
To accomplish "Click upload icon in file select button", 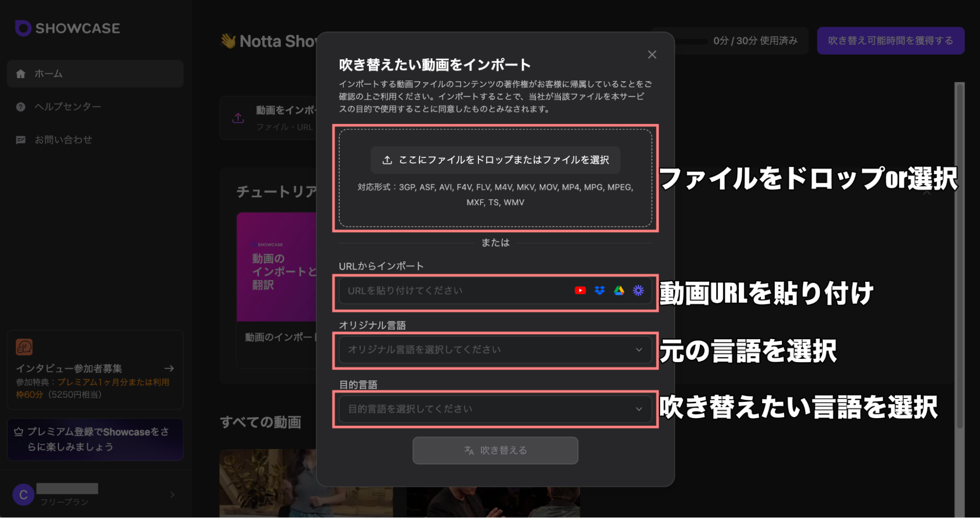I will pos(387,160).
